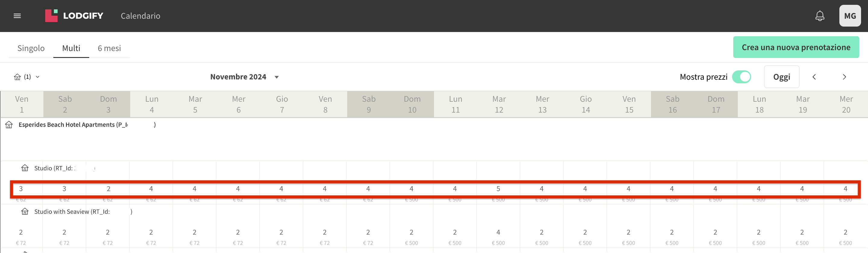Select the home icon beside Studio room type
Screen dimensions: 868x253
point(25,168)
